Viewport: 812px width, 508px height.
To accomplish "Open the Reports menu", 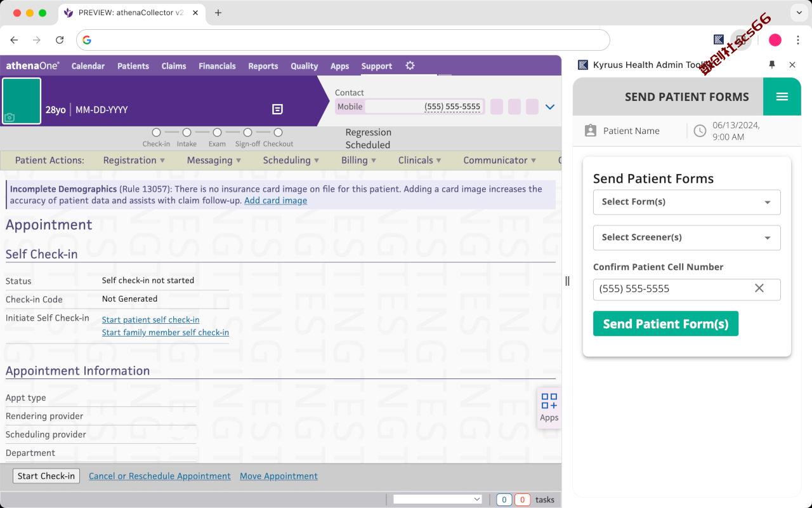I will (x=263, y=66).
